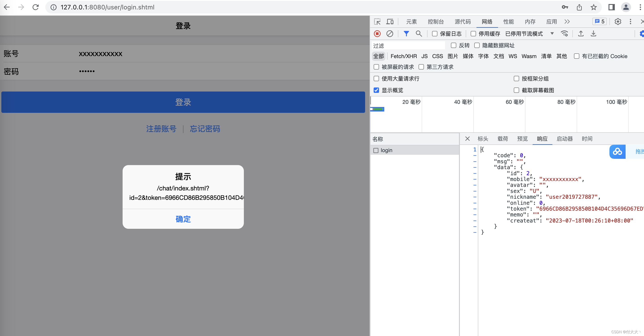Open DevTools settings gear icon

coord(618,22)
